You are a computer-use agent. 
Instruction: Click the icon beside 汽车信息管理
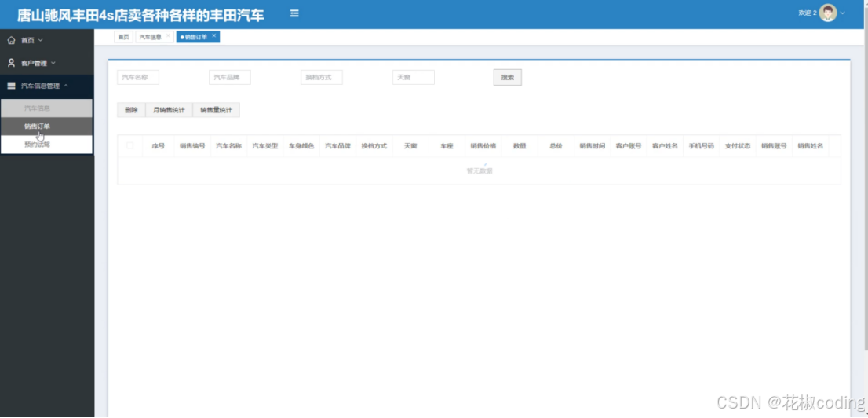(11, 86)
